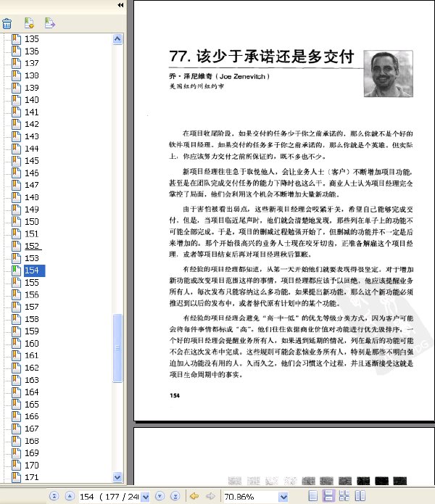435x504 pixels.
Task: Go to first page button
Action: point(54,496)
